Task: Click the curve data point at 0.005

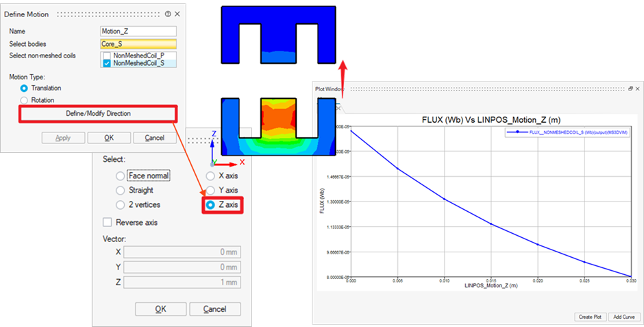Action: tap(397, 169)
